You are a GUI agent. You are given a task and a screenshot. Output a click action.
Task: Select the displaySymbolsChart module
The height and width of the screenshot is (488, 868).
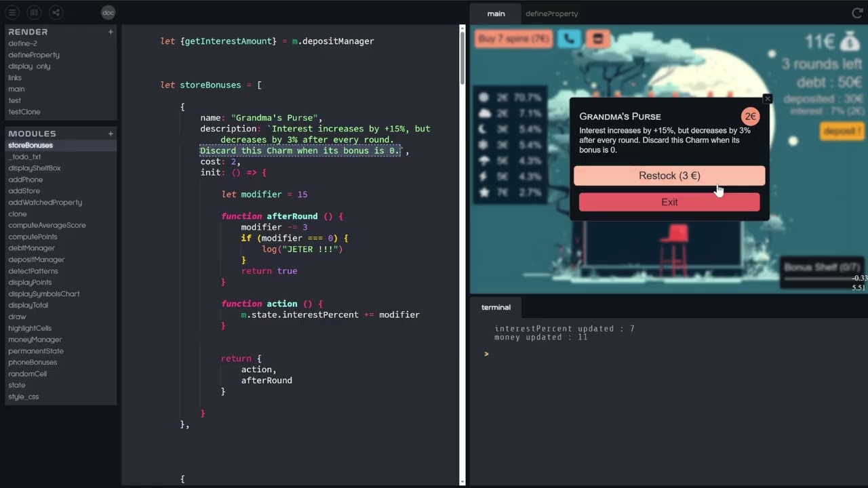coord(44,293)
